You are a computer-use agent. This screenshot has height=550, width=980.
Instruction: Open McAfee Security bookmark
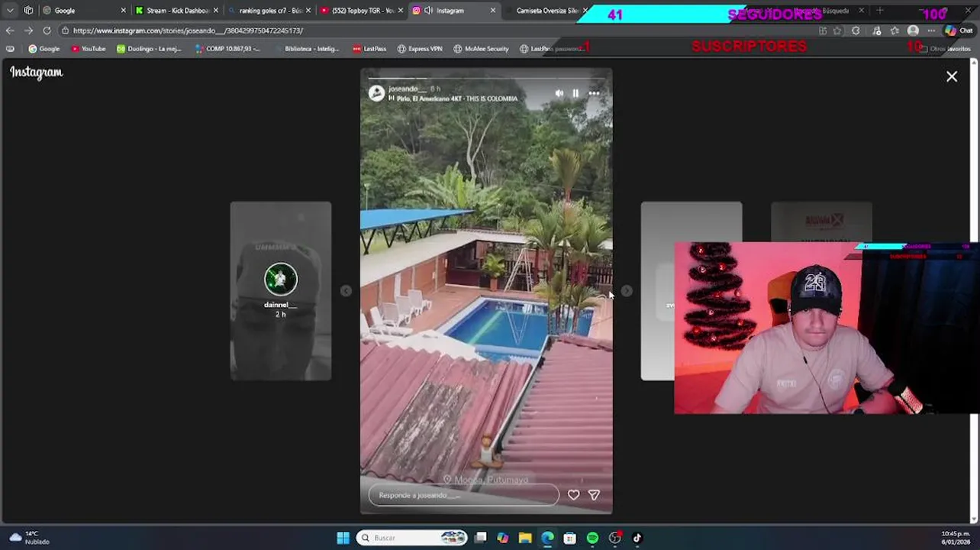[x=481, y=48]
